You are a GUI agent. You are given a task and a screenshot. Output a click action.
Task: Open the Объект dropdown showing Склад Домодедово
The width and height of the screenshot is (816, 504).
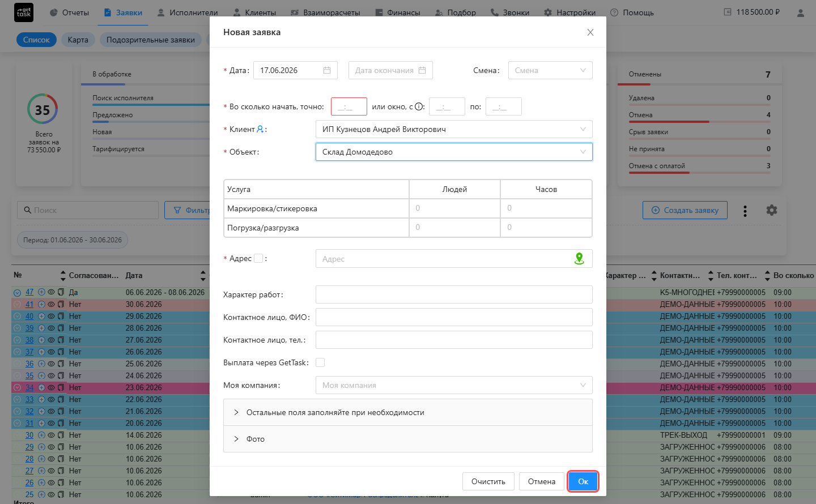tap(454, 152)
